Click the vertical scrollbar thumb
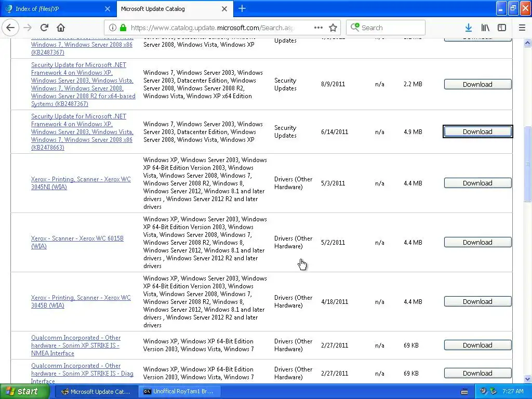 (x=527, y=164)
